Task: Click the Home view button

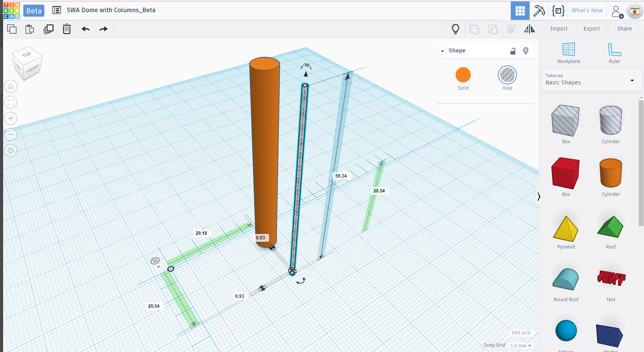Action: [11, 86]
